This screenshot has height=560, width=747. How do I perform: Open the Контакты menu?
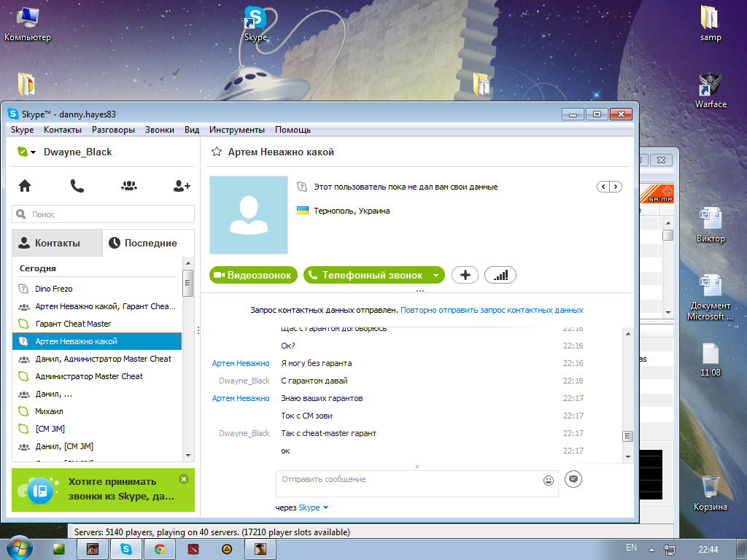click(x=63, y=130)
